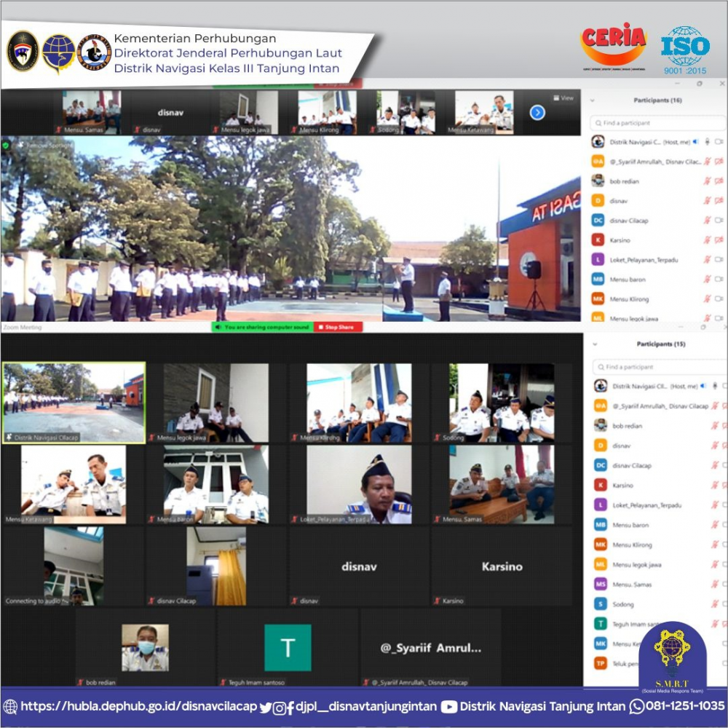Click 'Participants (16)' panel title
This screenshot has height=728, width=728.
pos(657,100)
